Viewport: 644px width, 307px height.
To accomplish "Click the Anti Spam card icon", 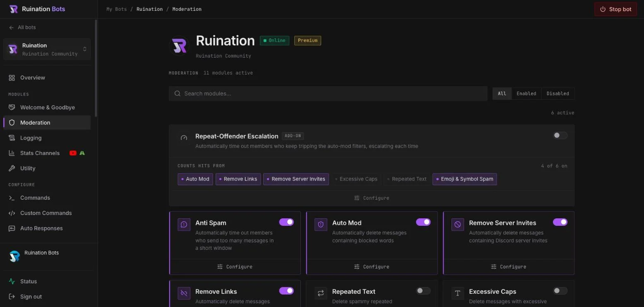I will (x=184, y=225).
